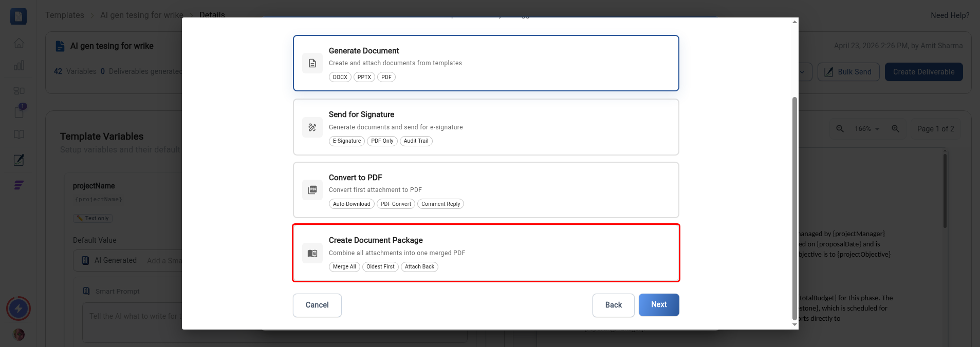The image size is (980, 347).
Task: Open the purple stacked-lines sidebar icon
Action: click(x=19, y=185)
